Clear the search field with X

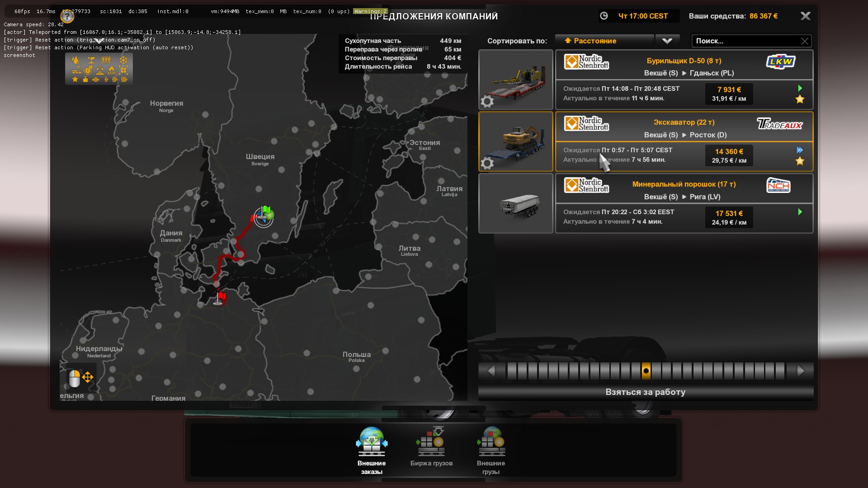(805, 41)
